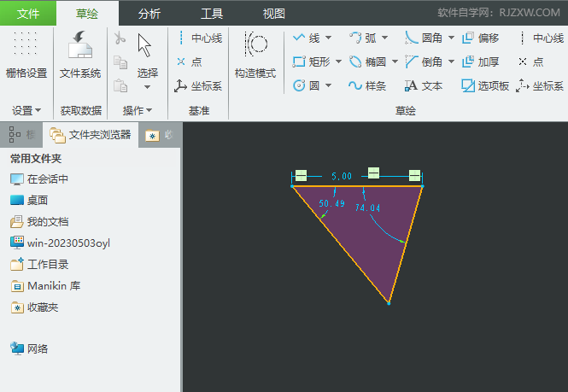The height and width of the screenshot is (392, 568).
Task: Click the paste icon
Action: point(120,86)
